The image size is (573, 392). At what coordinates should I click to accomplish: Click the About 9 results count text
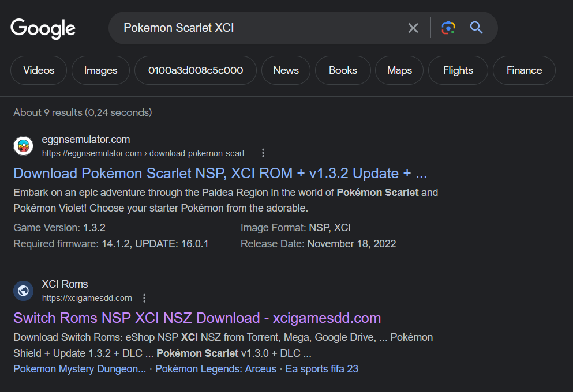tap(83, 112)
